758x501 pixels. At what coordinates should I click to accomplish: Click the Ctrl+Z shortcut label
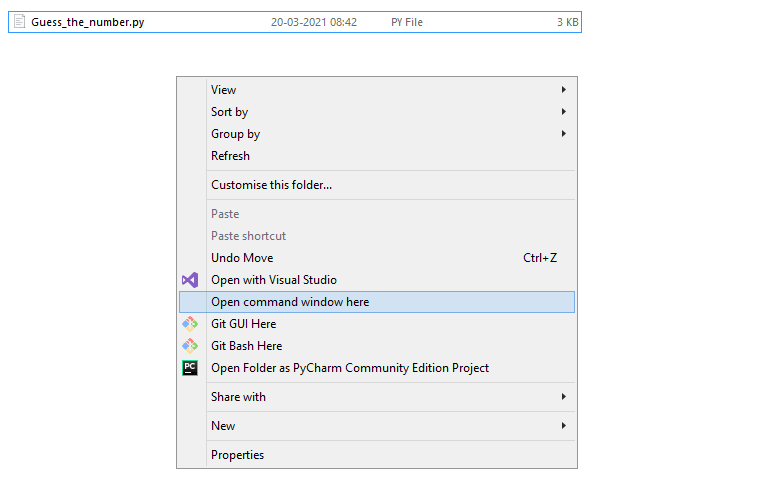[540, 258]
